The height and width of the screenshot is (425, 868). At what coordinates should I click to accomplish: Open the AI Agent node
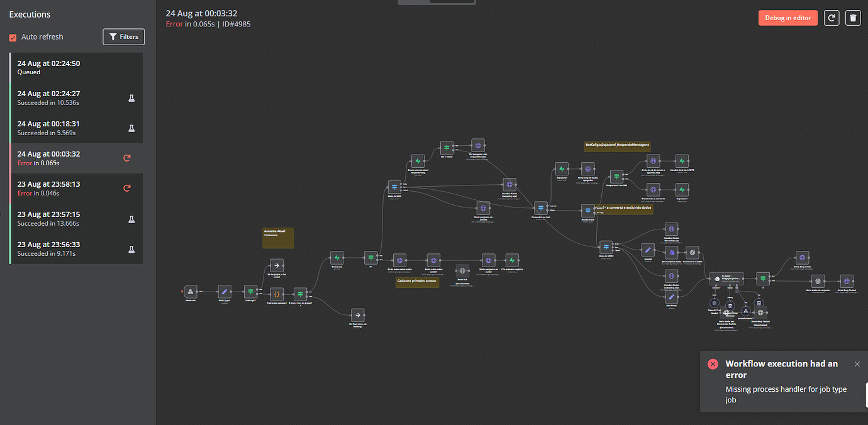[x=726, y=279]
